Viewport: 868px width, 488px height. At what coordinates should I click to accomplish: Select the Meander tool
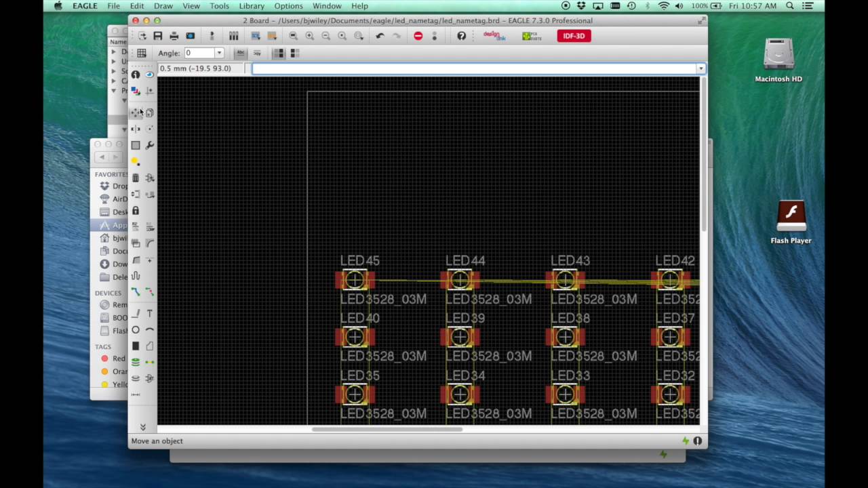[136, 276]
